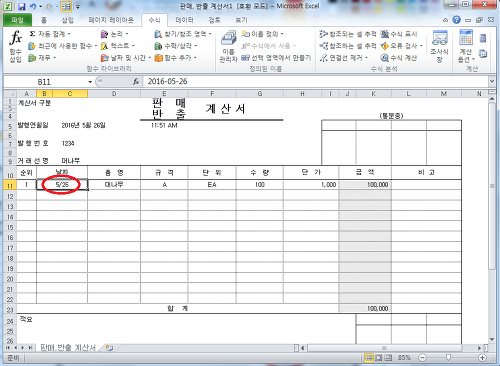Open 논리 (Logical) functions list
The image size is (500, 366).
[x=114, y=34]
